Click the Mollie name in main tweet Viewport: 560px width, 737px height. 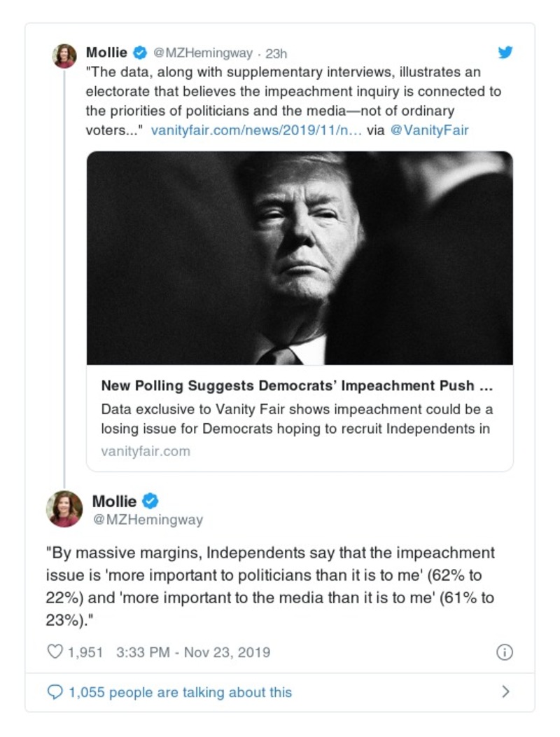click(x=115, y=501)
